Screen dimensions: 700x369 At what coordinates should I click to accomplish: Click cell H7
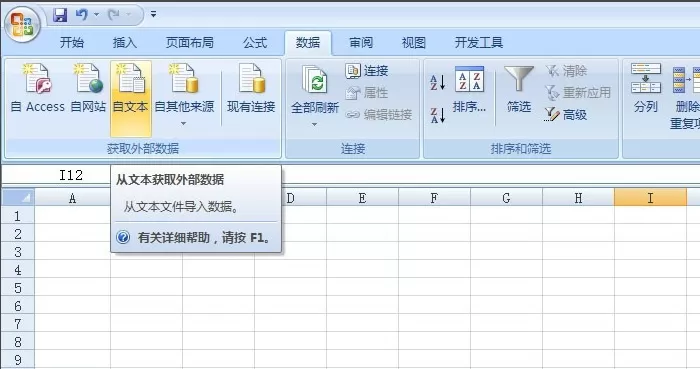[x=578, y=324]
